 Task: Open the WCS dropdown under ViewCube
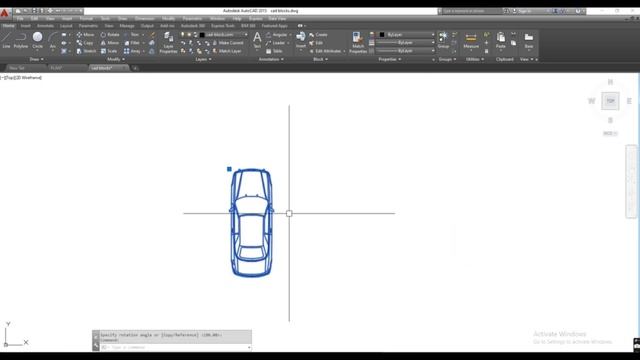tap(610, 133)
